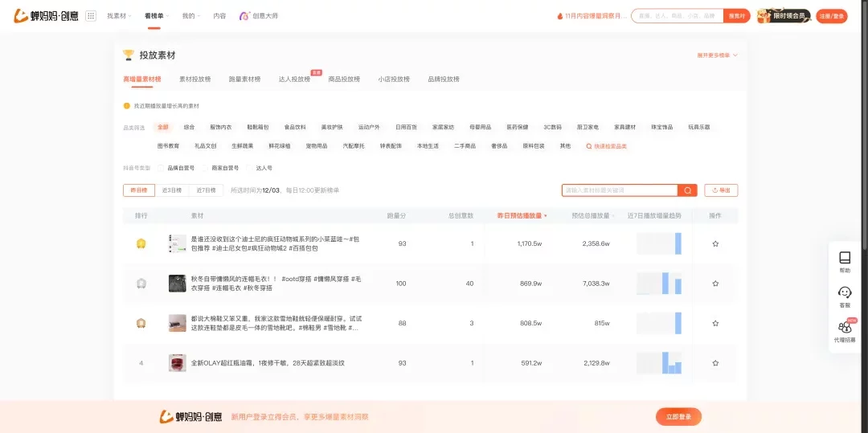Switch to the 品牌投放榜 tab
Image resolution: width=868 pixels, height=433 pixels.
444,79
